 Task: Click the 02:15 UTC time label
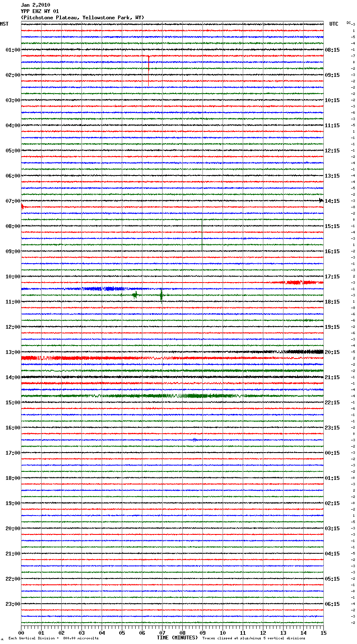pos(332,503)
